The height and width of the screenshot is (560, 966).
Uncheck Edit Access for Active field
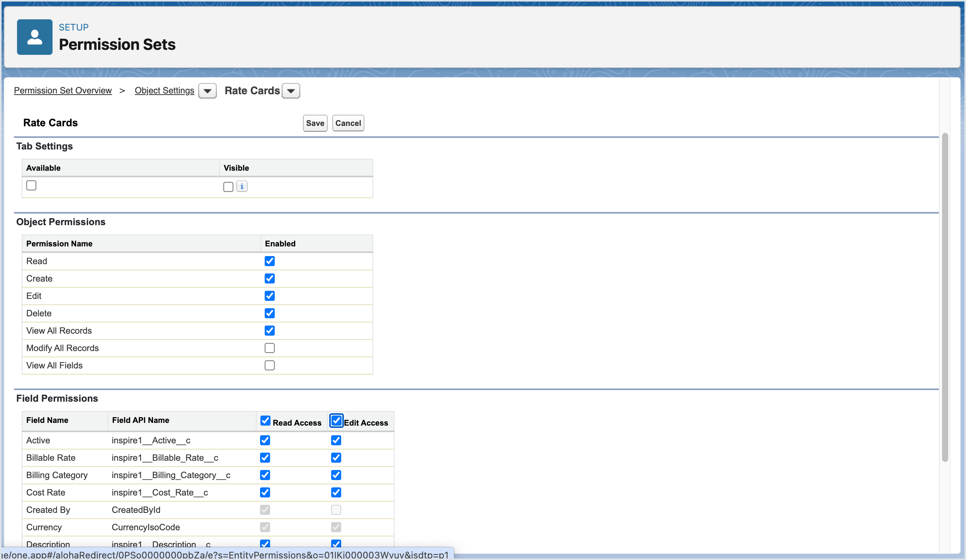coord(336,440)
